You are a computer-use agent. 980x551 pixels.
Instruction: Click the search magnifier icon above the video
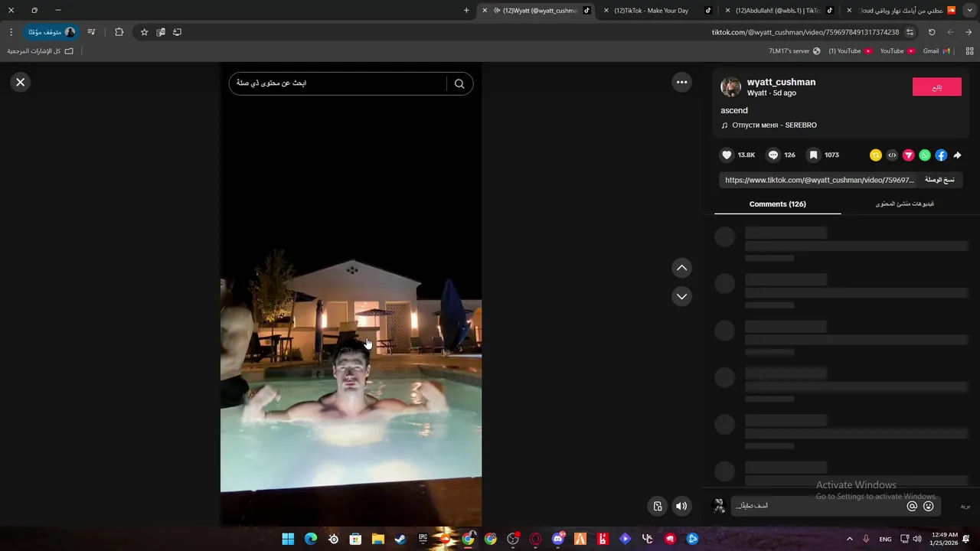[459, 83]
